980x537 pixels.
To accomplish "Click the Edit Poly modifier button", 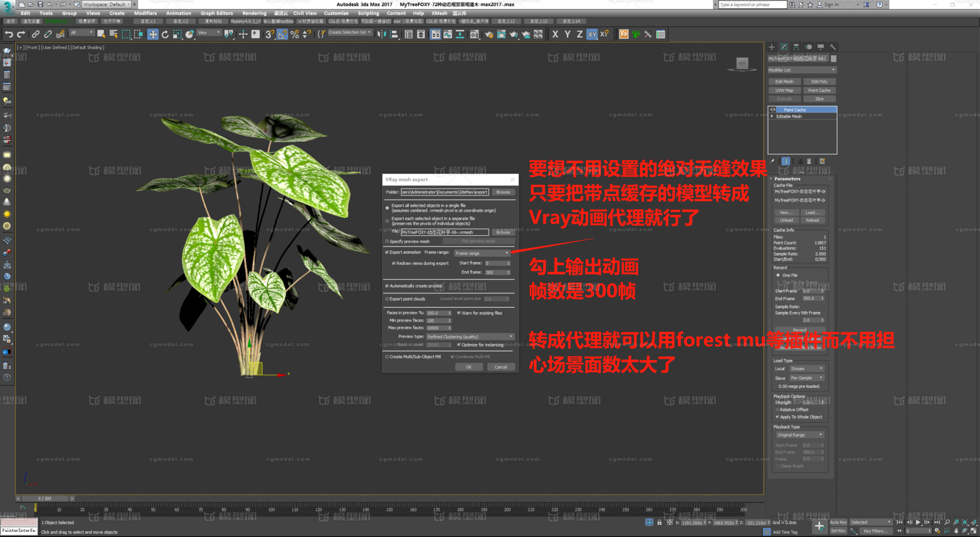I will click(x=819, y=82).
